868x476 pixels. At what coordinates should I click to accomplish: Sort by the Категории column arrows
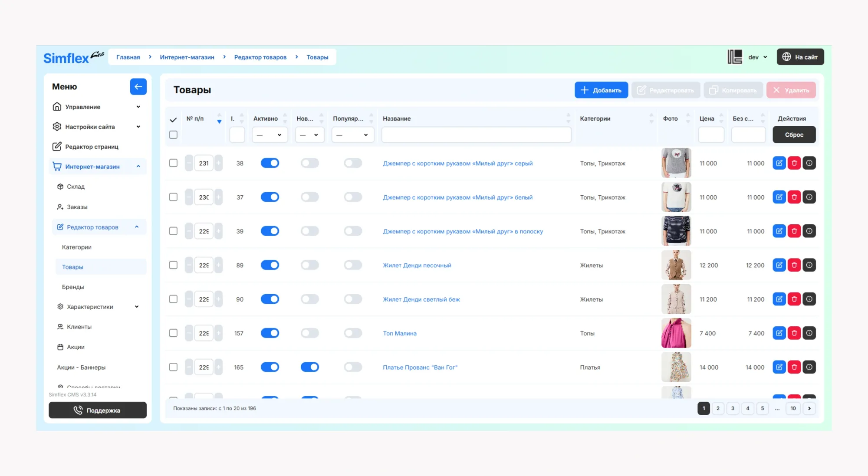point(651,118)
